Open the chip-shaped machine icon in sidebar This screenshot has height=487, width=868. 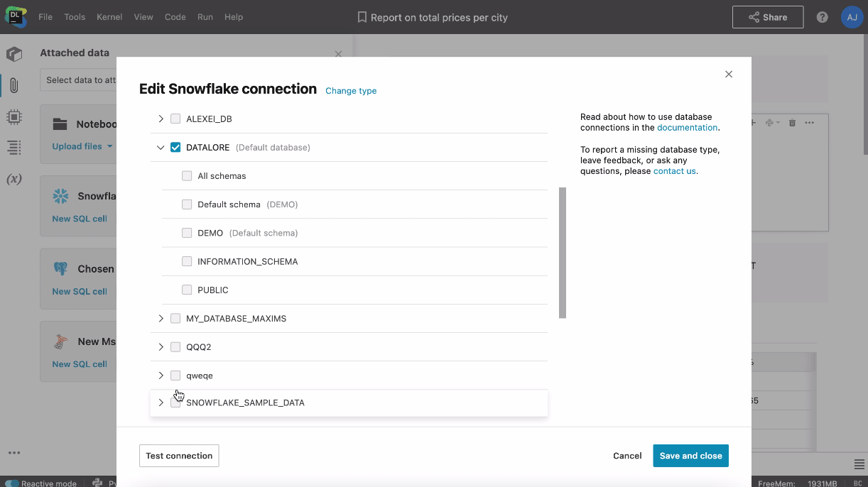pyautogui.click(x=13, y=116)
